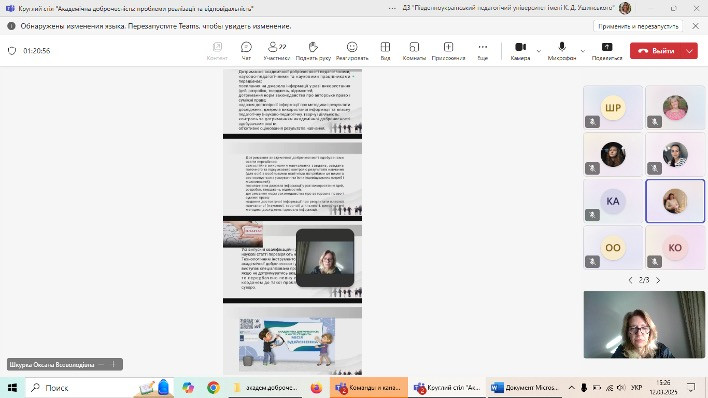Image resolution: width=708 pixels, height=398 pixels.
Task: Click the self-view video at bottom right
Action: (644, 324)
